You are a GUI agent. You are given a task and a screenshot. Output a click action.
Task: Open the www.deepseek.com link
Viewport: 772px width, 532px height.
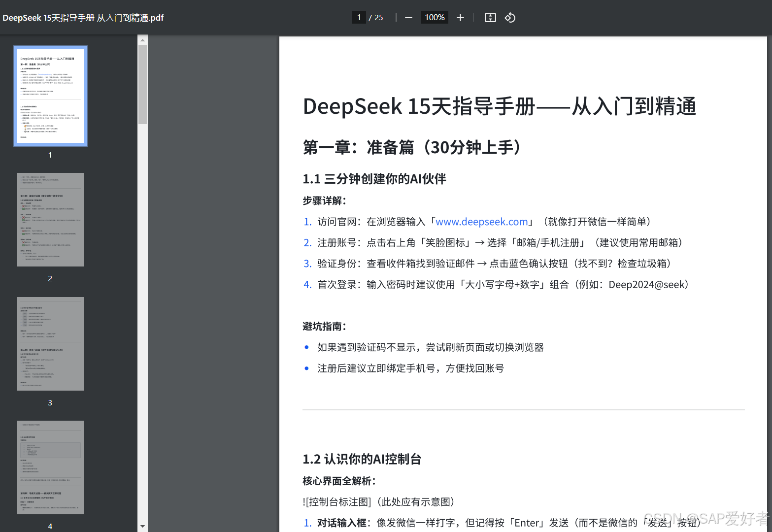(x=481, y=222)
